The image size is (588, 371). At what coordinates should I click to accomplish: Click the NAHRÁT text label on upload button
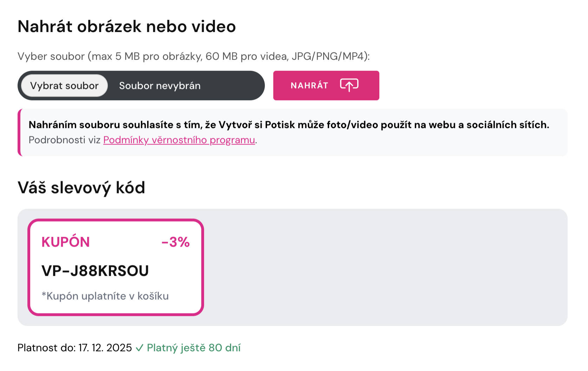[x=309, y=85]
